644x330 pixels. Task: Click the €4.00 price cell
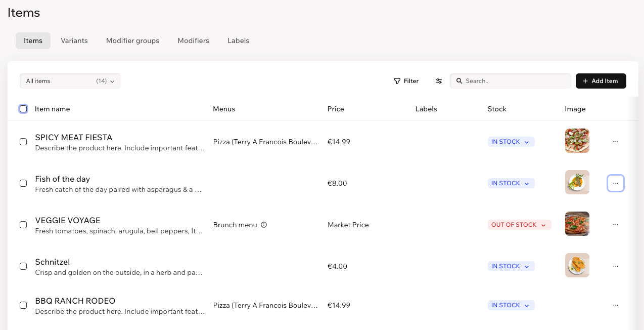click(337, 266)
